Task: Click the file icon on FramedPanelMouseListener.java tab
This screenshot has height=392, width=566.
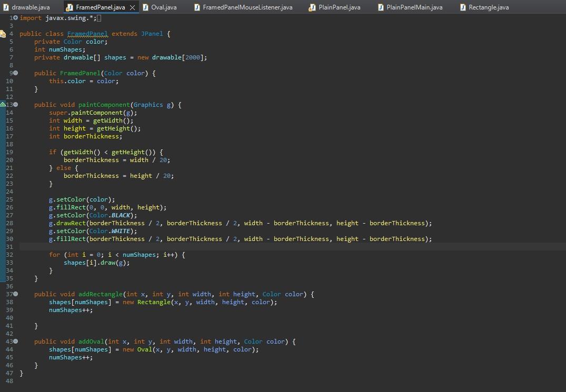Action: point(197,7)
